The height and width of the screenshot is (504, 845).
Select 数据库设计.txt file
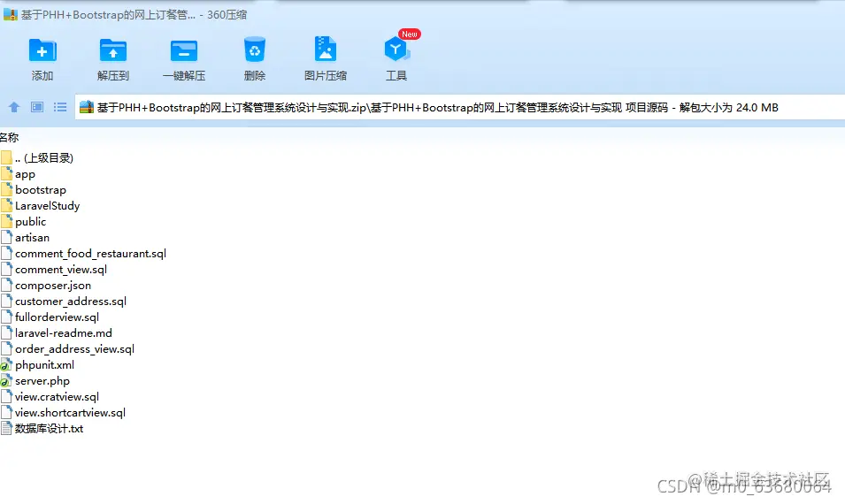(x=42, y=428)
